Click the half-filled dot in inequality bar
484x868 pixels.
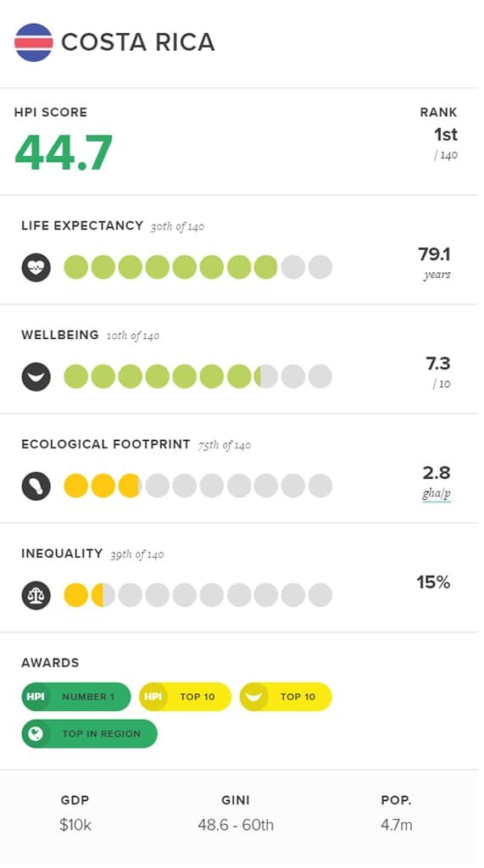point(103,594)
